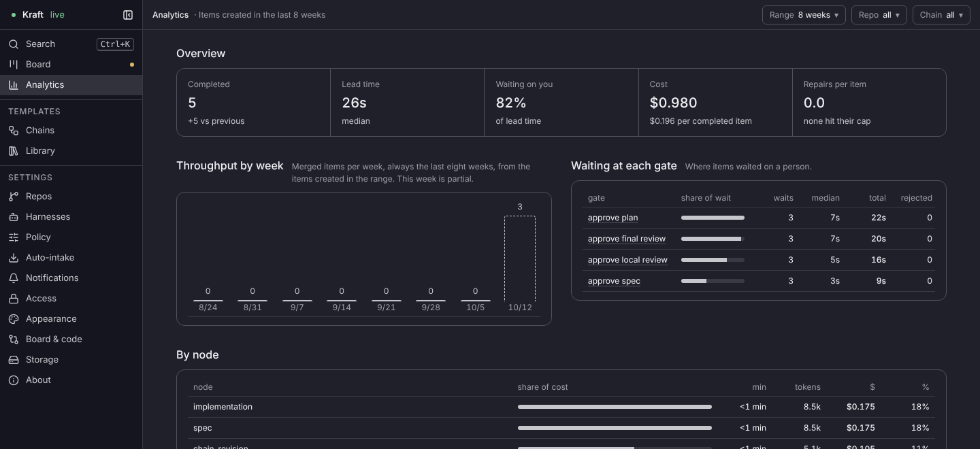Image resolution: width=980 pixels, height=449 pixels.
Task: Click the implementation row in By node
Action: pyautogui.click(x=561, y=407)
